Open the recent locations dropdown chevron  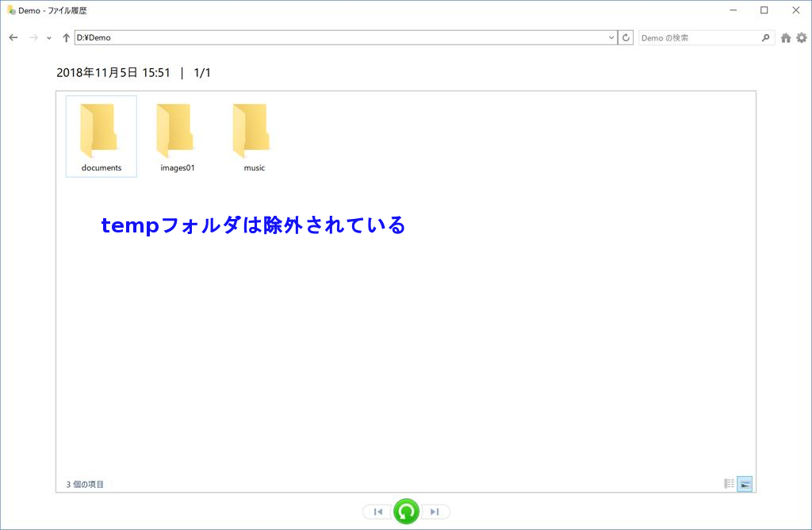point(49,38)
